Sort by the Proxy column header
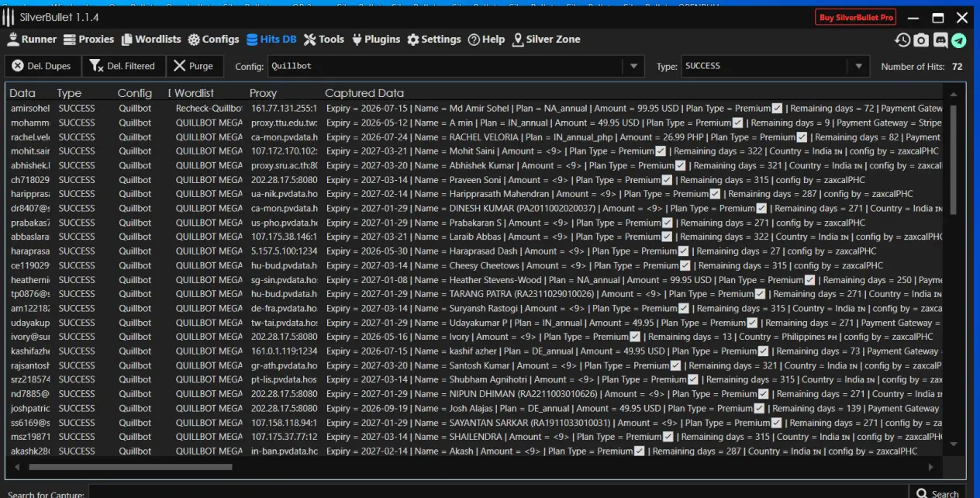Viewport: 980px width, 498px height. click(263, 93)
